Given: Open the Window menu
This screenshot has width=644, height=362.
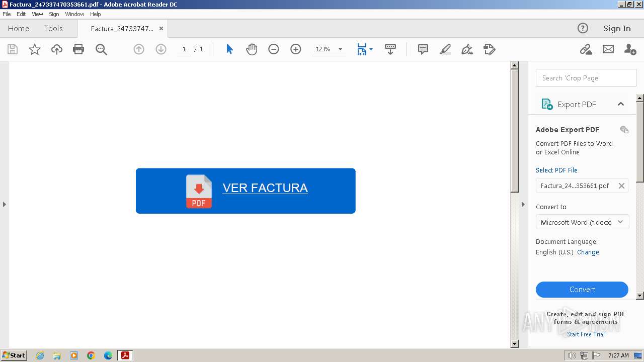Looking at the screenshot, I should [x=74, y=14].
